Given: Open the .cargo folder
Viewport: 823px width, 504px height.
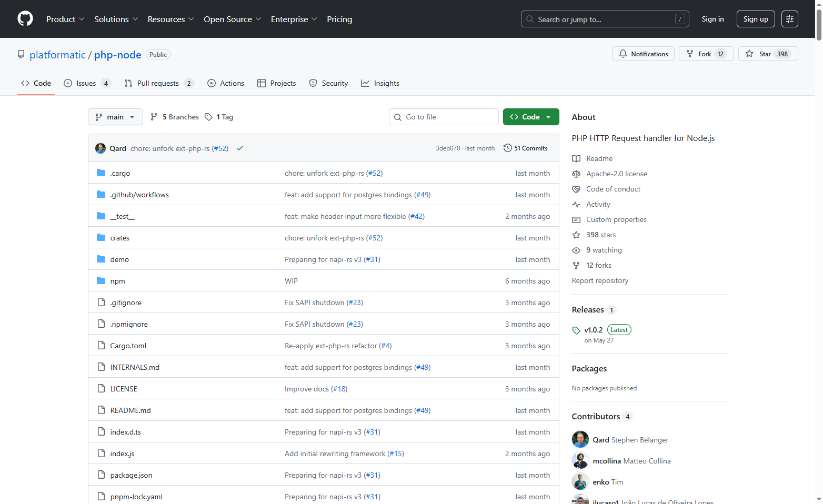Looking at the screenshot, I should pyautogui.click(x=120, y=173).
